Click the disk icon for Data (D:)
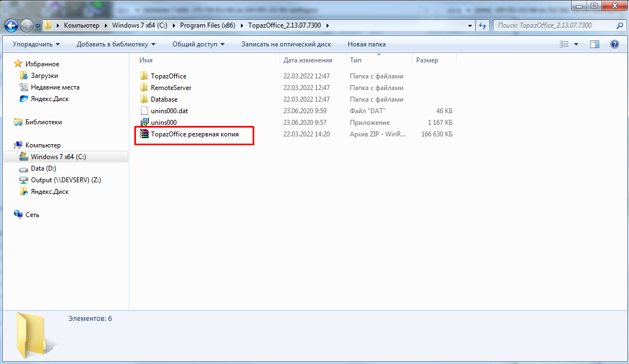This screenshot has height=364, width=629. pyautogui.click(x=23, y=169)
